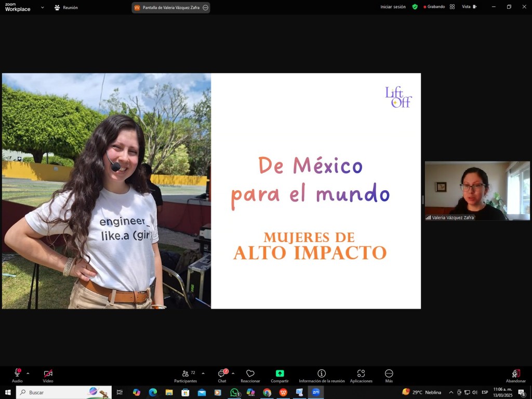Click the Iniciar sesión link
Screen dimensions: 532x399
[x=393, y=7]
